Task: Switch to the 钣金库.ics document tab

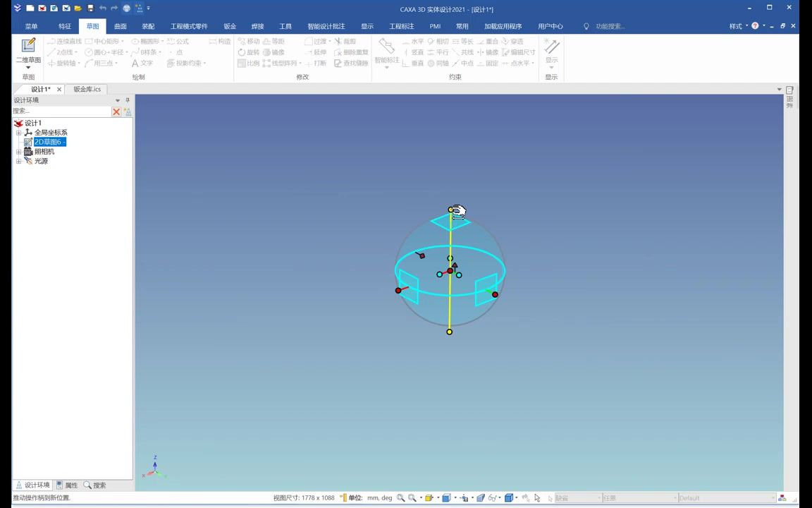Action: point(87,89)
